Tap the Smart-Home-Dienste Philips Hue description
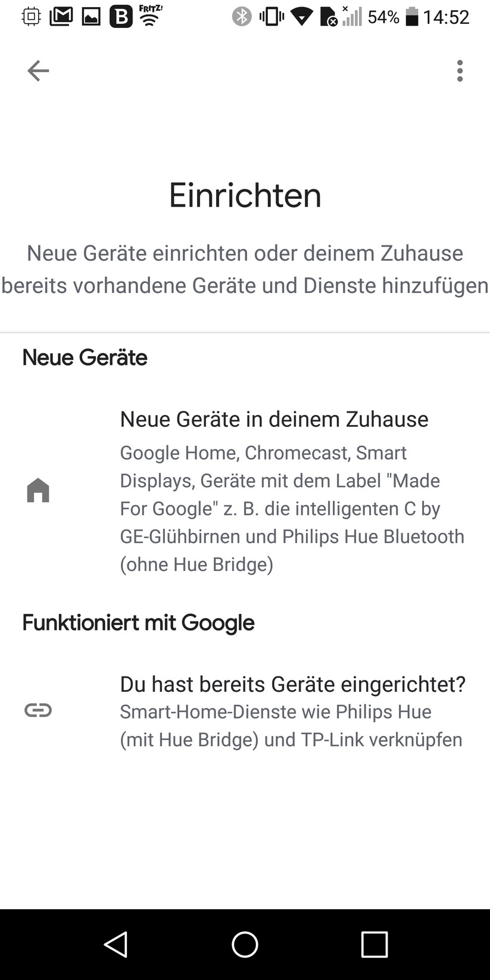The height and width of the screenshot is (980, 490). pos(291,726)
